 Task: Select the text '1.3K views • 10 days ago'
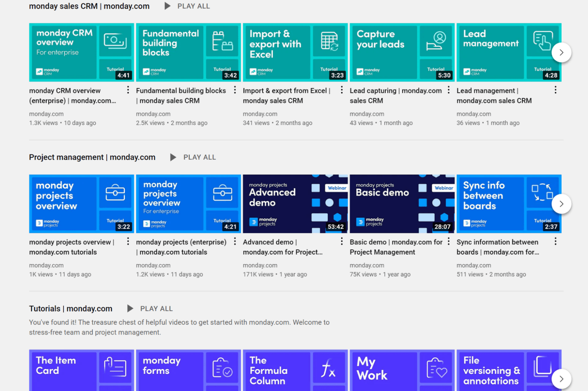tap(62, 123)
